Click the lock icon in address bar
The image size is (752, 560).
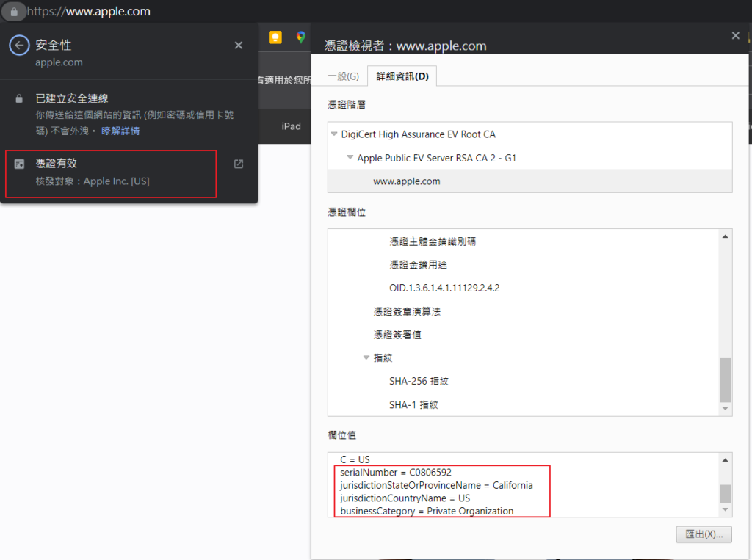[x=14, y=12]
